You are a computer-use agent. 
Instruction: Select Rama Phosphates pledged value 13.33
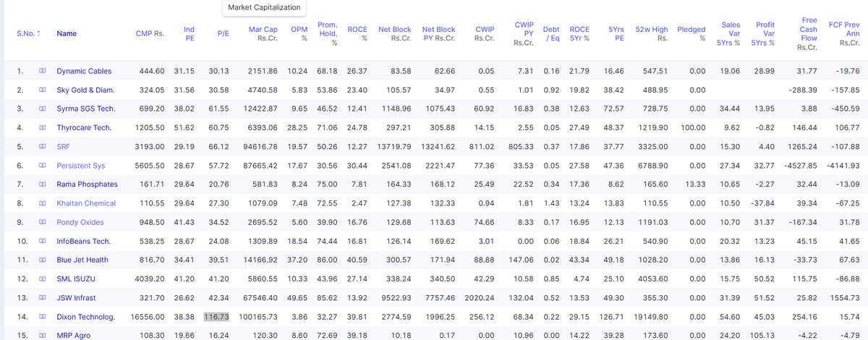point(695,184)
